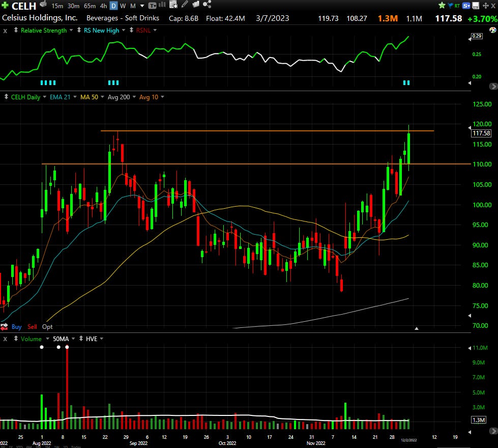Click the floppy disk save icon
This screenshot has height=448, width=498.
476,6
